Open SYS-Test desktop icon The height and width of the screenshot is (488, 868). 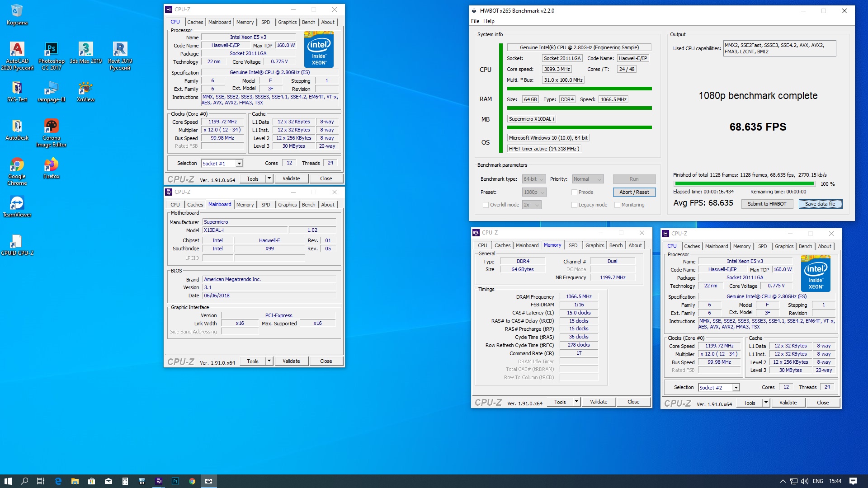17,92
